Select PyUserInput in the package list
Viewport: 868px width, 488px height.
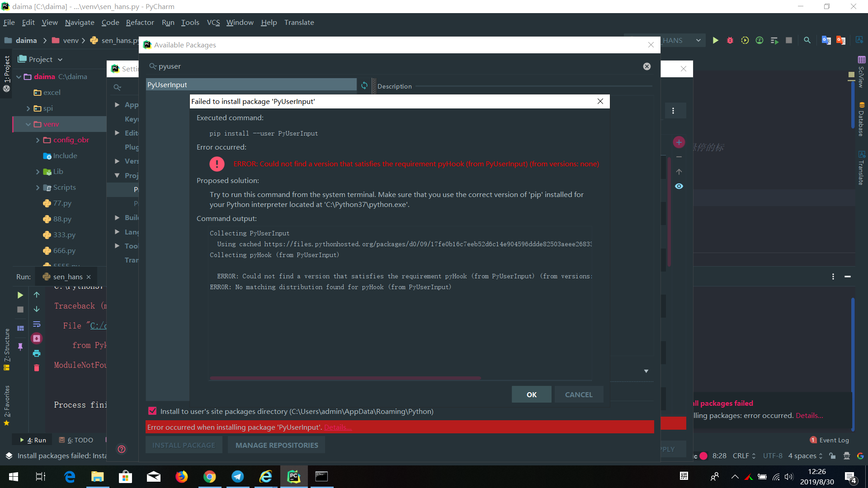pyautogui.click(x=251, y=85)
